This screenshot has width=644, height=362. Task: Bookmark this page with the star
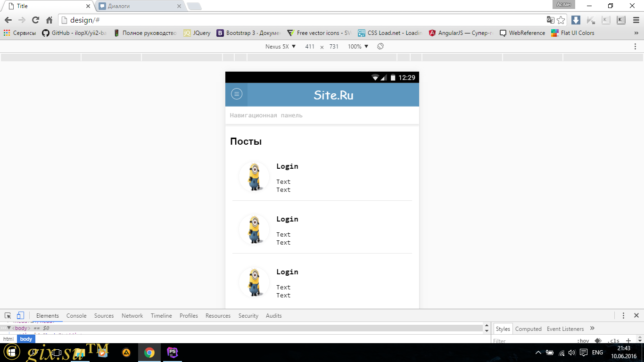tap(561, 20)
